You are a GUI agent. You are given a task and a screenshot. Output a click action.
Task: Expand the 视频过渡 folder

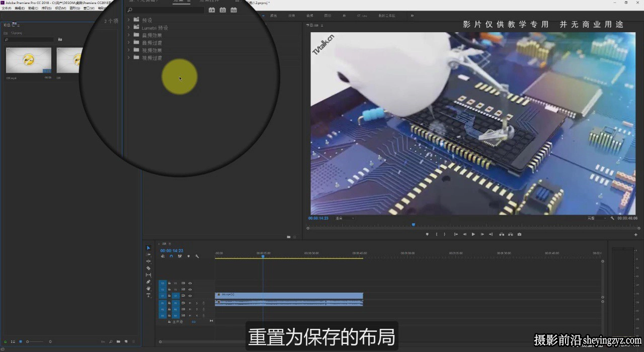click(129, 58)
